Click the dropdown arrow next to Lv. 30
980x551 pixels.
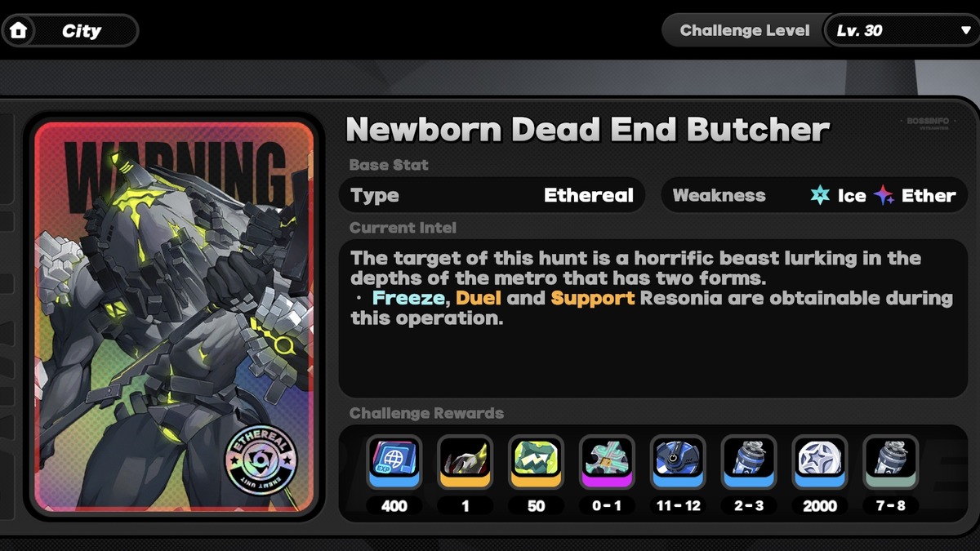(965, 31)
